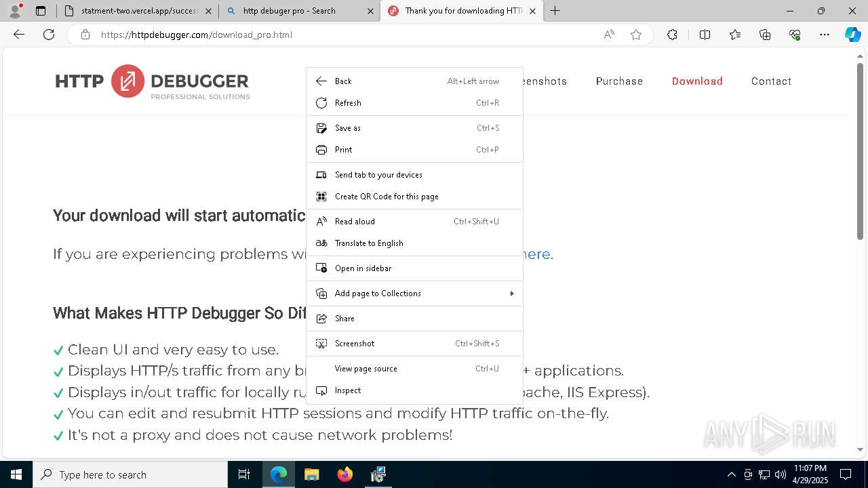868x488 pixels.
Task: Open the network icon in system tray
Action: point(764,474)
